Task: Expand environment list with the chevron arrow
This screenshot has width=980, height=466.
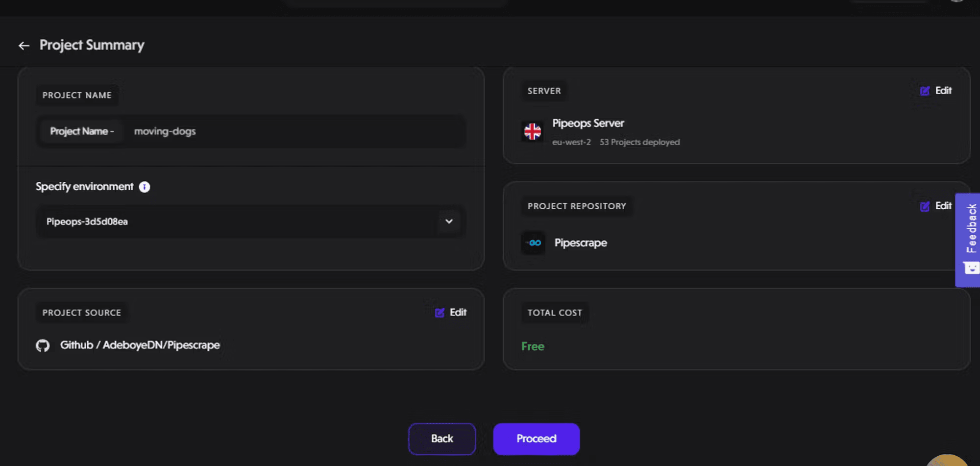Action: [x=449, y=221]
